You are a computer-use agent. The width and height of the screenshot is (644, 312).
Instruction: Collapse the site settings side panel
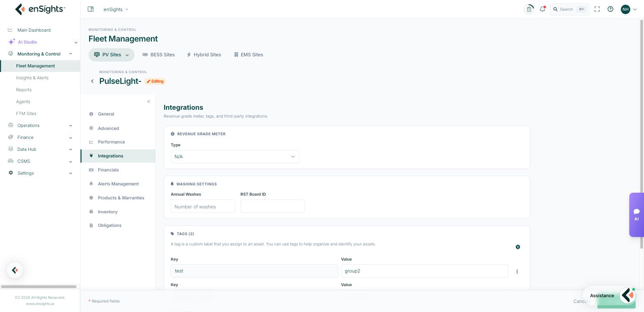point(149,102)
